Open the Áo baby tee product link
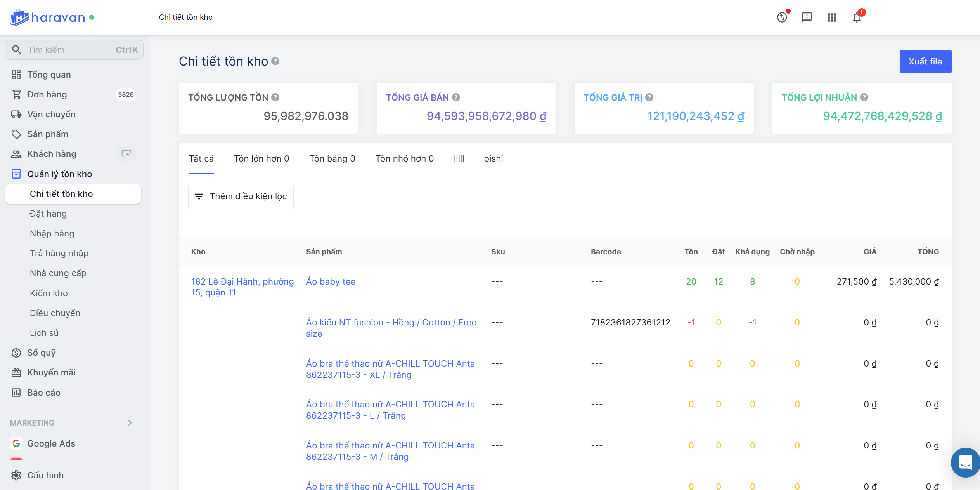Viewport: 980px width, 490px height. pyautogui.click(x=331, y=281)
